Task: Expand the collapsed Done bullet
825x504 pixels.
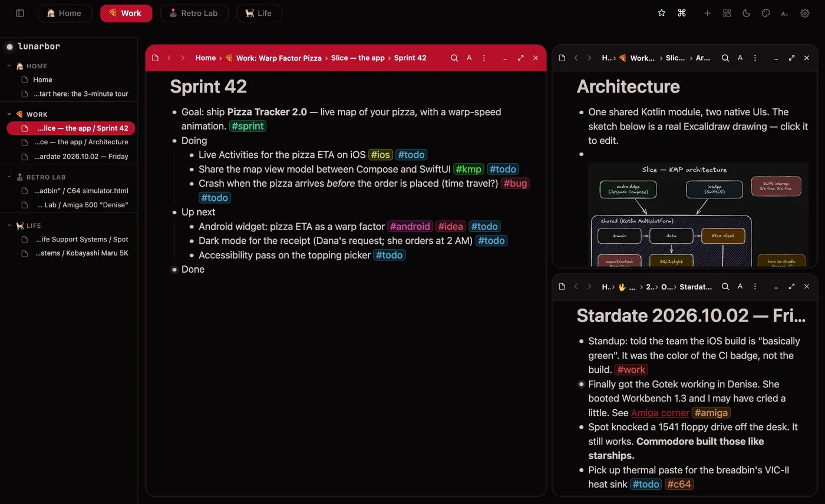Action: (174, 269)
